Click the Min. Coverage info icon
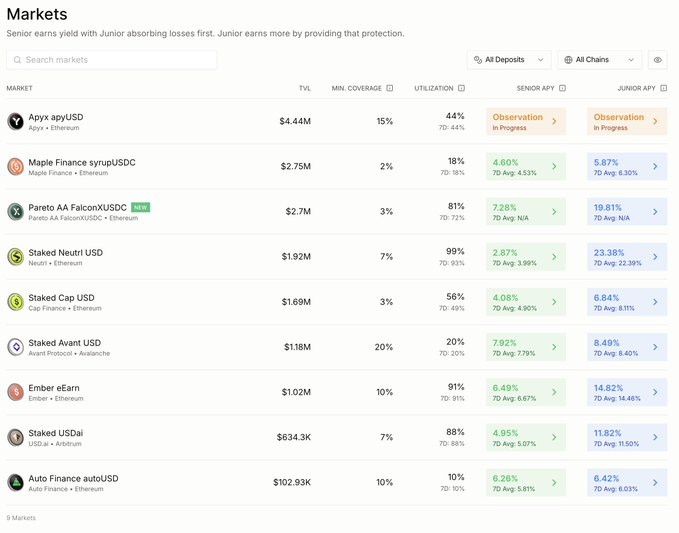The image size is (679, 533). click(x=390, y=88)
